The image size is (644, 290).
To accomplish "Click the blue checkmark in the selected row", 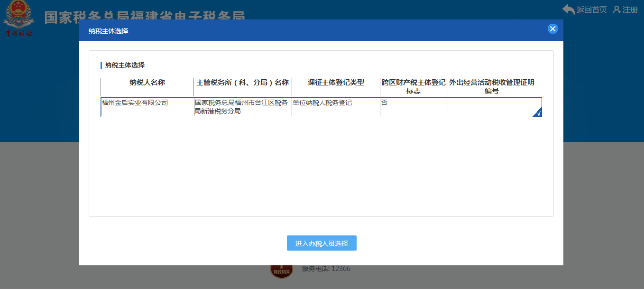I will [539, 113].
